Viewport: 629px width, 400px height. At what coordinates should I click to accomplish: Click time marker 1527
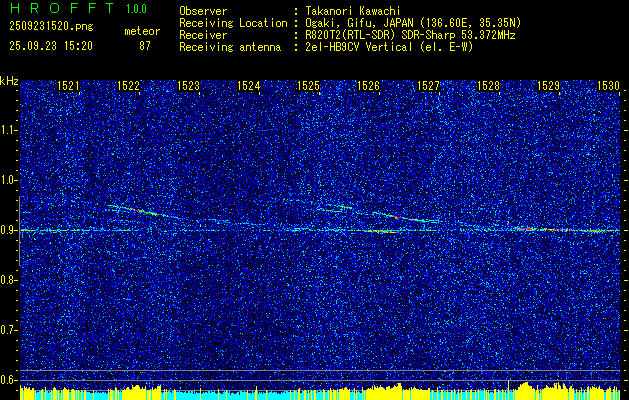[428, 85]
